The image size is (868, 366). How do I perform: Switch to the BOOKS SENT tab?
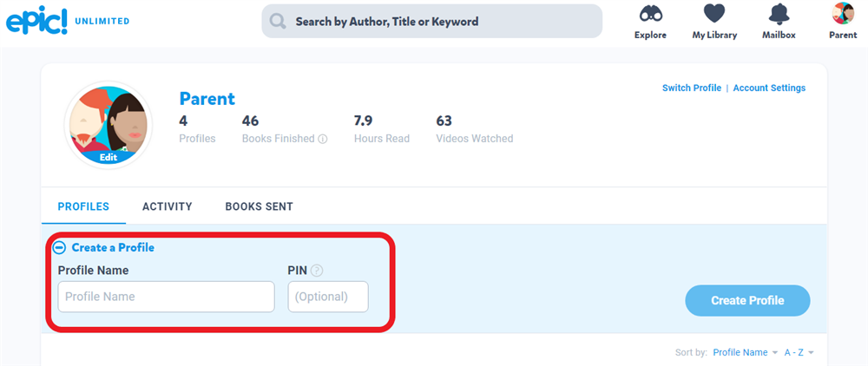tap(259, 206)
